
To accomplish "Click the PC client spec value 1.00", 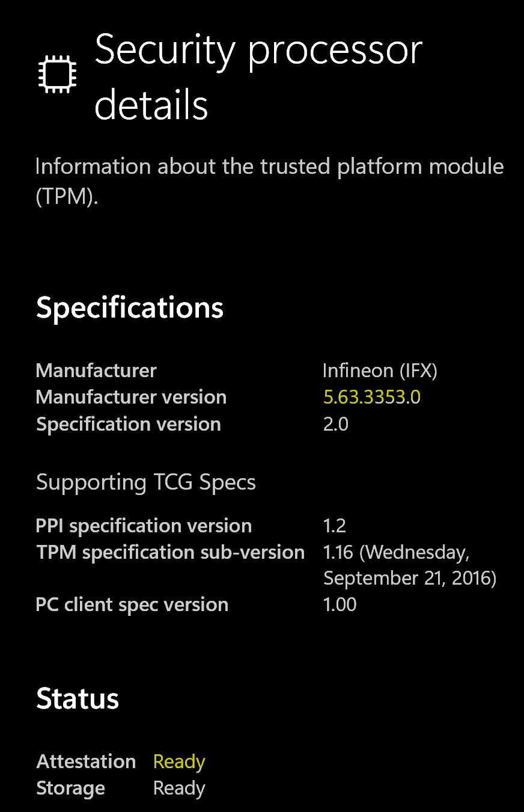I will 340,604.
